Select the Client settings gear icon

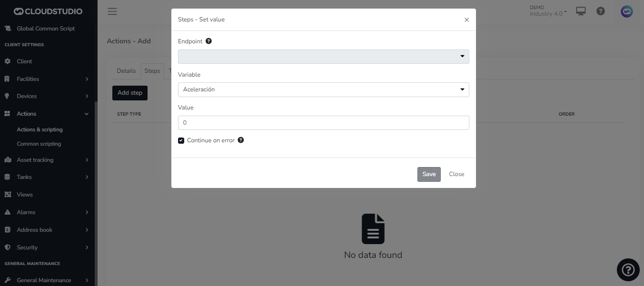coord(8,61)
